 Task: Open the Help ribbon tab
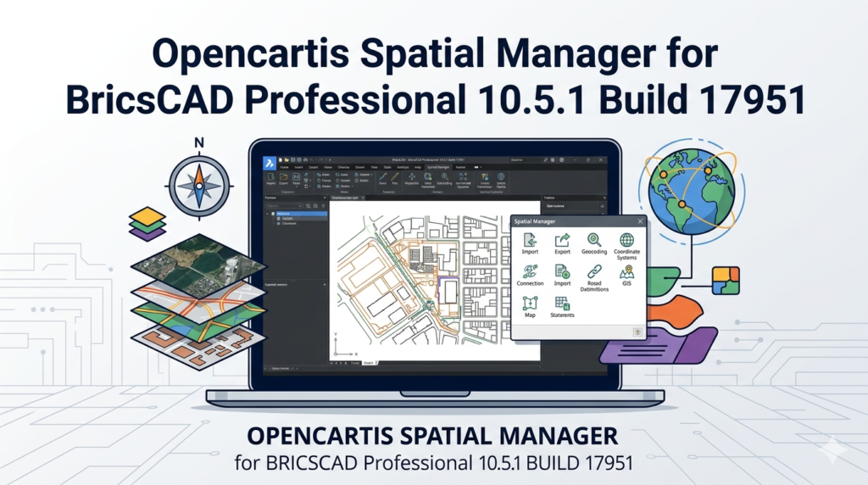(x=418, y=167)
